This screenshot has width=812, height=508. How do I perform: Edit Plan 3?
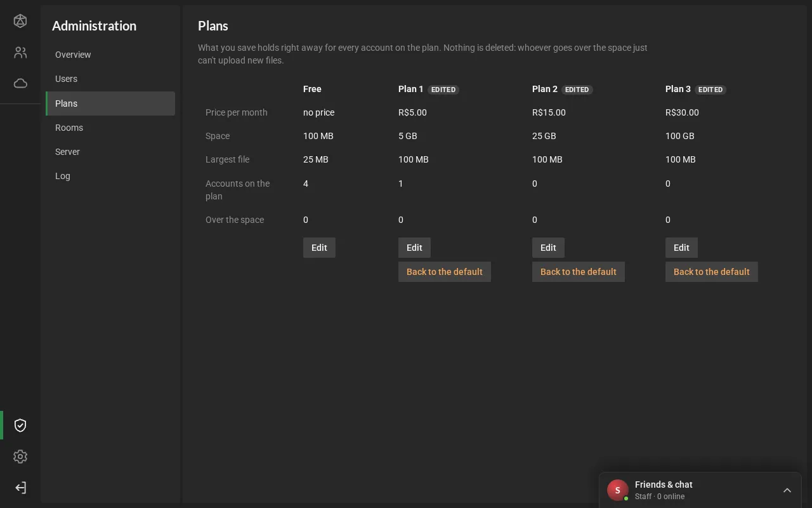pyautogui.click(x=681, y=248)
